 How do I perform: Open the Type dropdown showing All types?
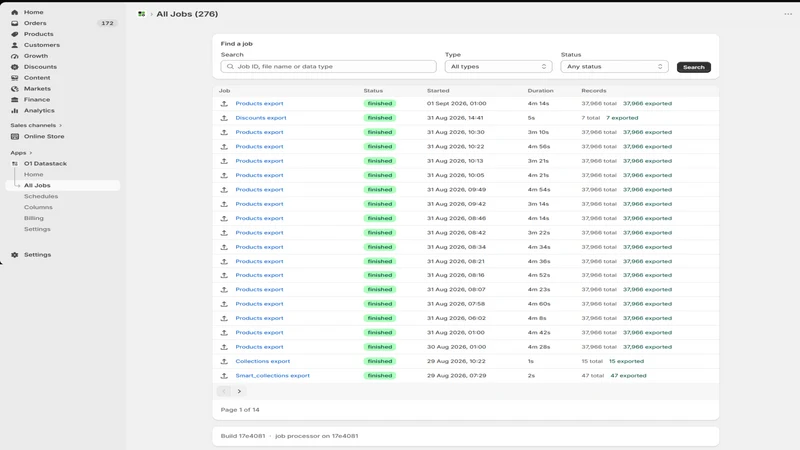498,67
